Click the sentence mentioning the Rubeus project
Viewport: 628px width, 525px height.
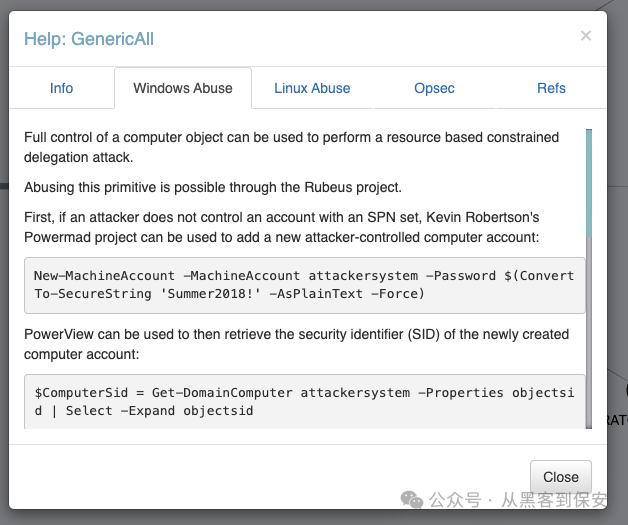[x=197, y=186]
